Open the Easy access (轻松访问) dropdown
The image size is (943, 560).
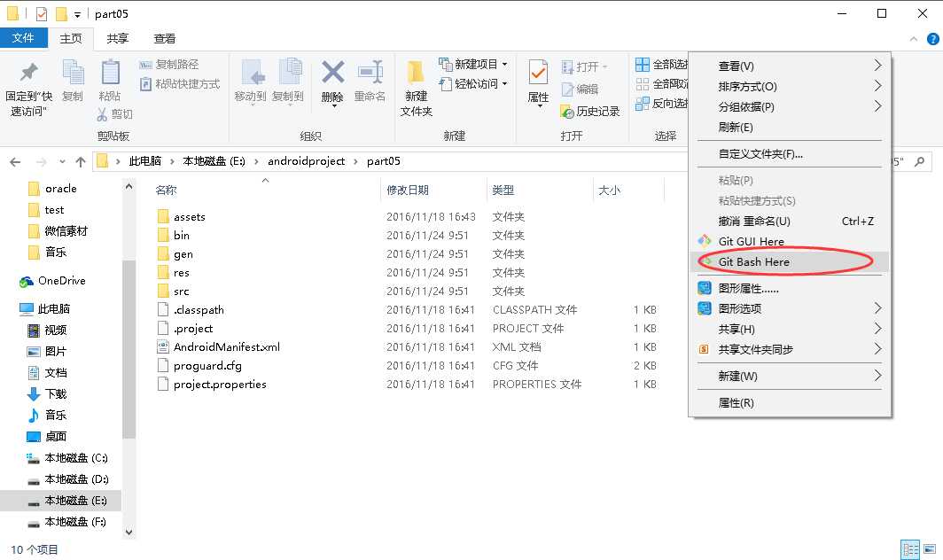click(504, 84)
